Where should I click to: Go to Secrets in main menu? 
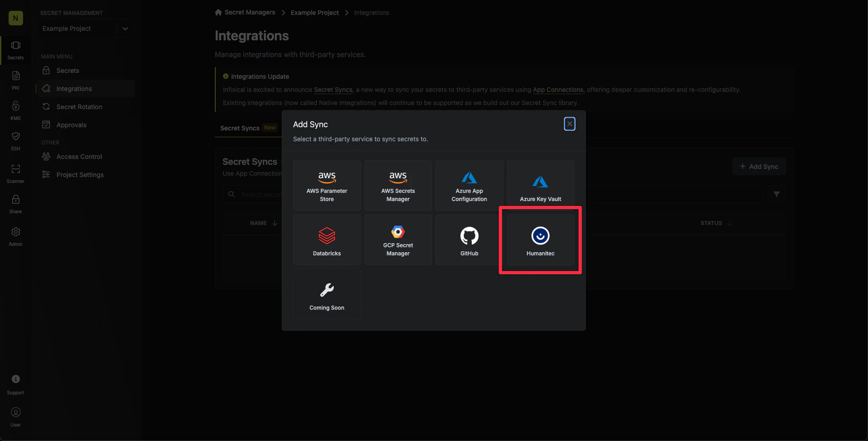tap(86, 71)
